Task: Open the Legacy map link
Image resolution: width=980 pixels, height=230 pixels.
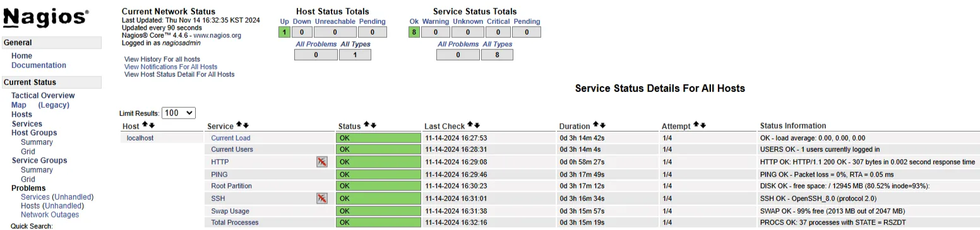Action: click(x=54, y=105)
